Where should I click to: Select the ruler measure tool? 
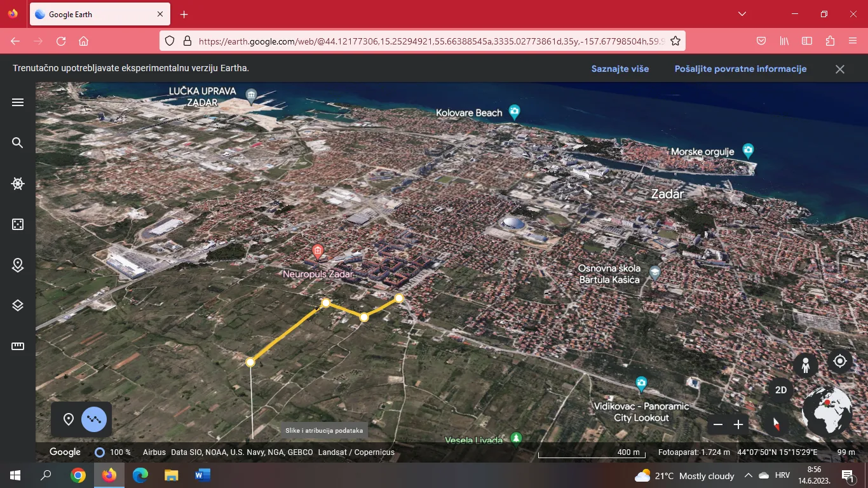[18, 346]
